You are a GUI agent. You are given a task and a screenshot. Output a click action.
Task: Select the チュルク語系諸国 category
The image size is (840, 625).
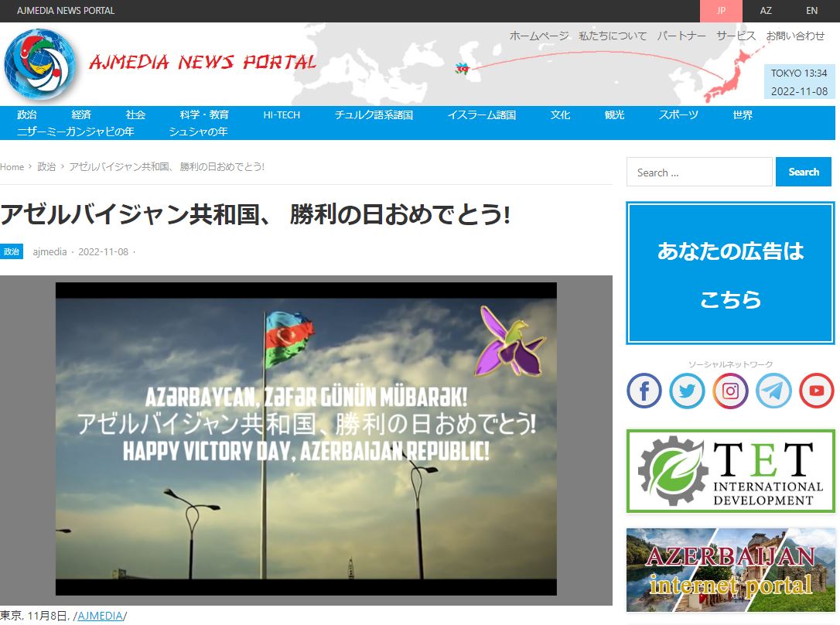(x=374, y=114)
